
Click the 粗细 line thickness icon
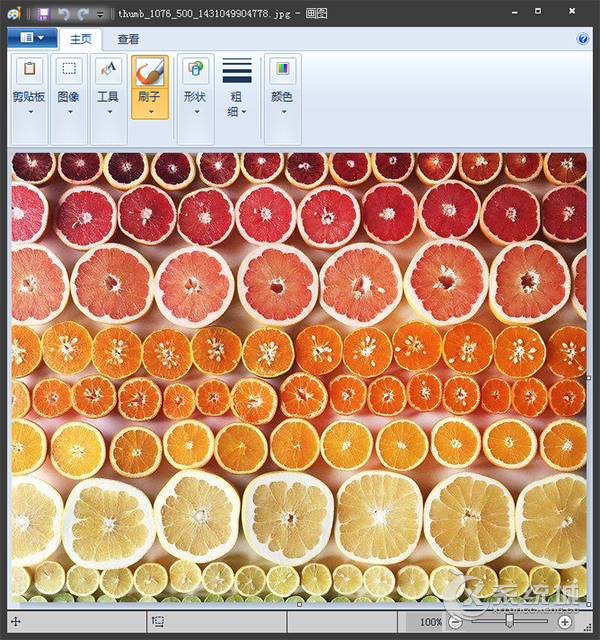tap(237, 70)
